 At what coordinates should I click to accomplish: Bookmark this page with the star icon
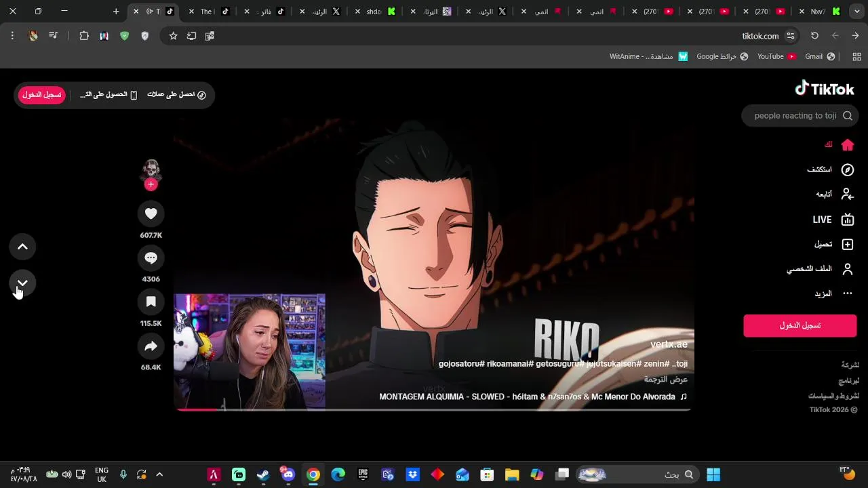173,36
